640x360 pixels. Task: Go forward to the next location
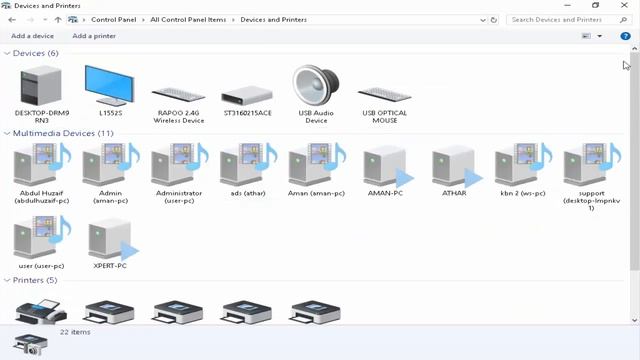tap(30, 20)
